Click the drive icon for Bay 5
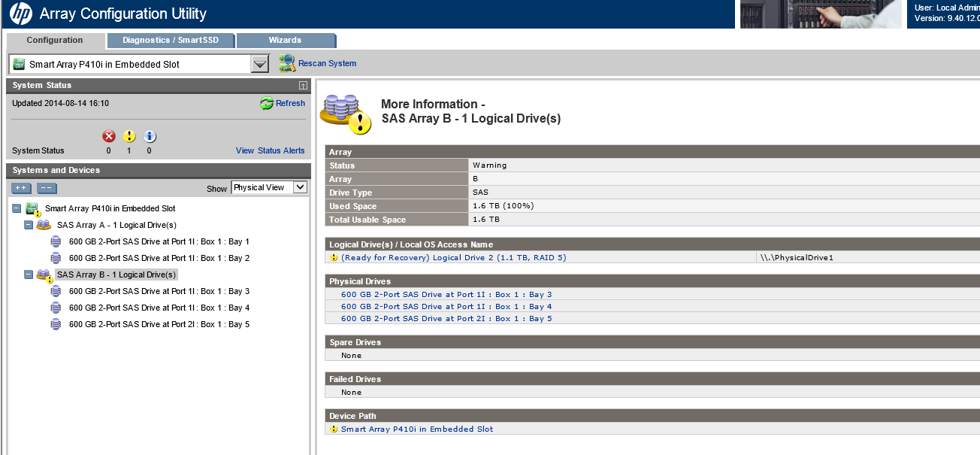This screenshot has height=455, width=980. click(56, 324)
